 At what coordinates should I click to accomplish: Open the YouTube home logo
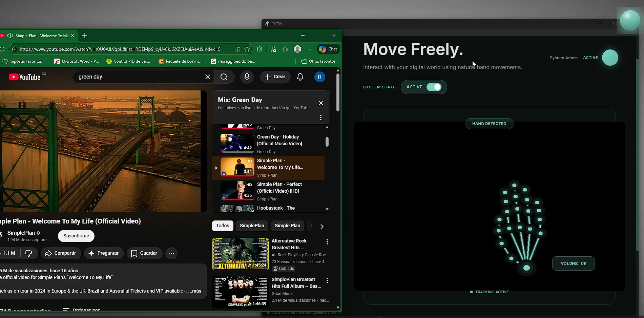[24, 77]
